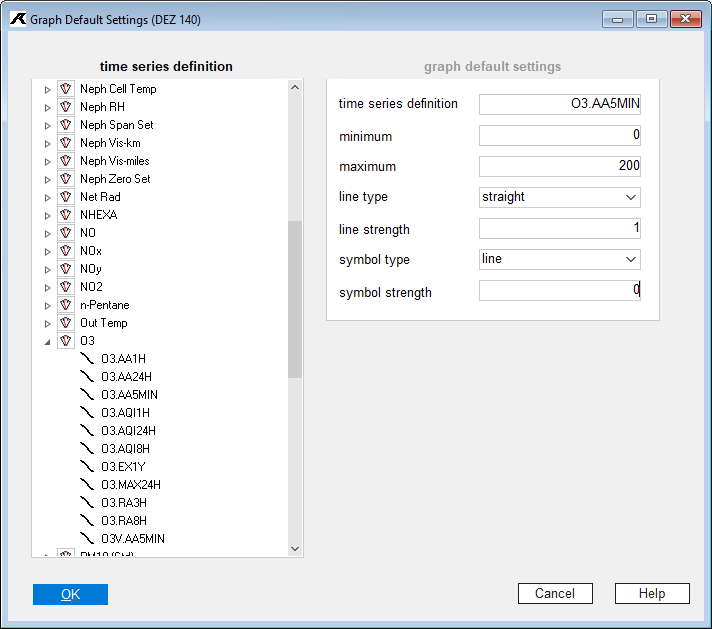This screenshot has height=629, width=712.
Task: Click the shield icon beside O3
Action: 66,341
